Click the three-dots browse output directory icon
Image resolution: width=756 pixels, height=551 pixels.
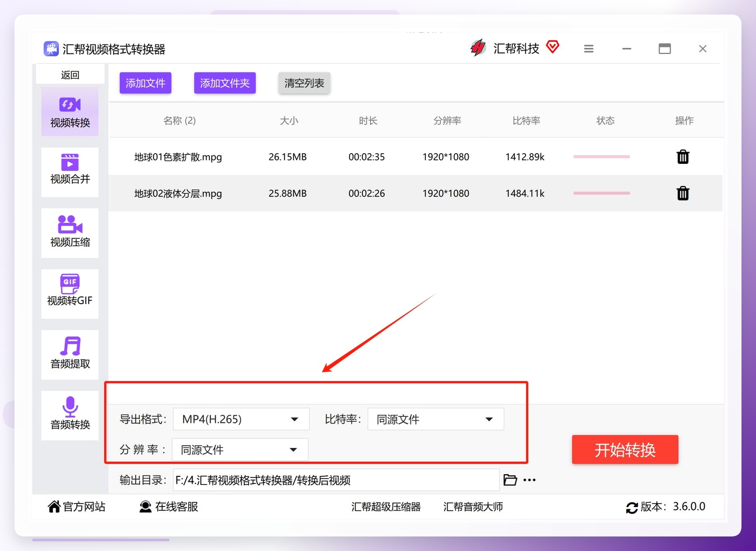tap(529, 480)
